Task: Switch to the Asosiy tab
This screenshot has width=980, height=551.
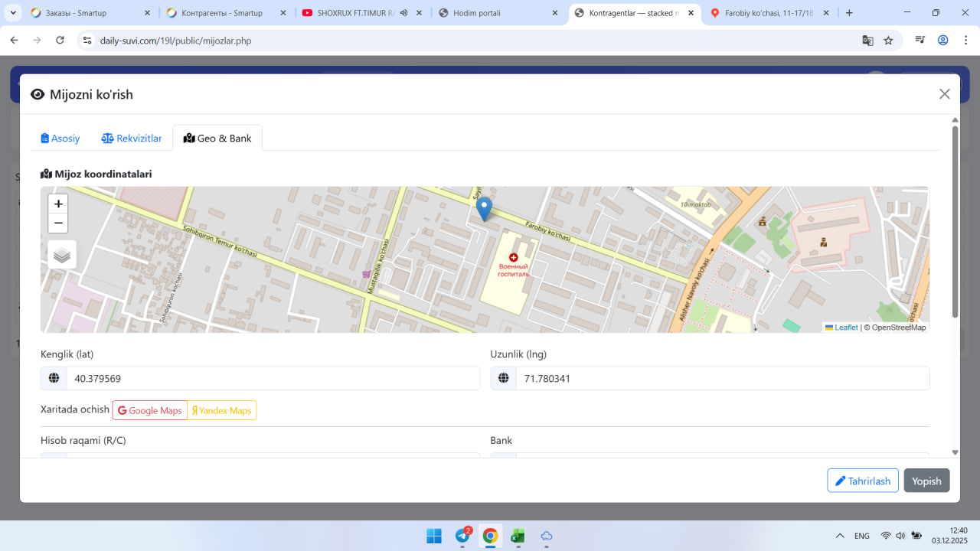Action: pos(60,139)
